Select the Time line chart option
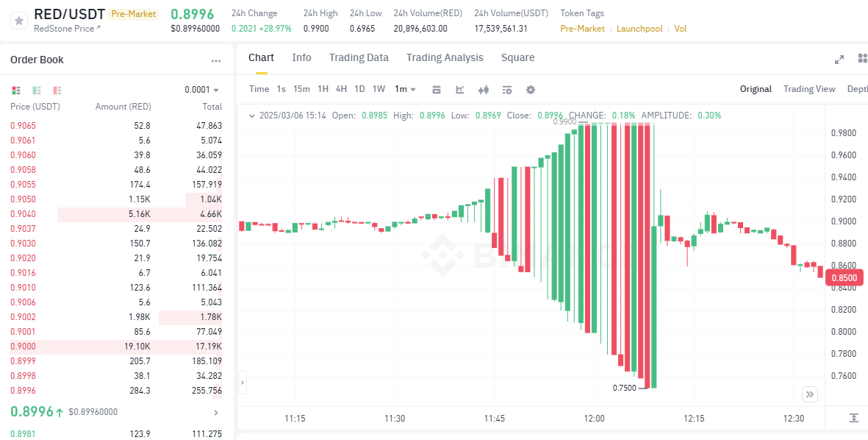Screen dimensions: 868x440 259,89
